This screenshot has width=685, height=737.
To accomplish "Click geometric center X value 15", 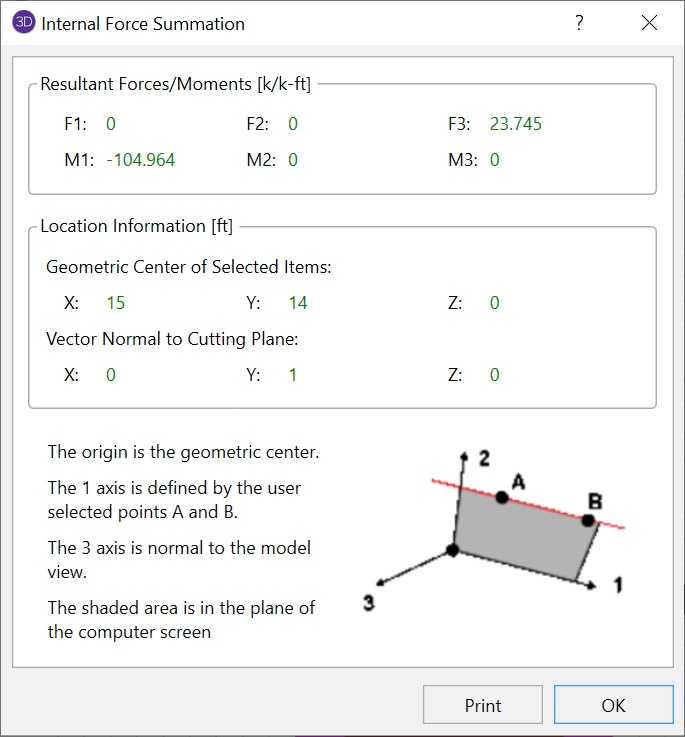I will coord(116,303).
